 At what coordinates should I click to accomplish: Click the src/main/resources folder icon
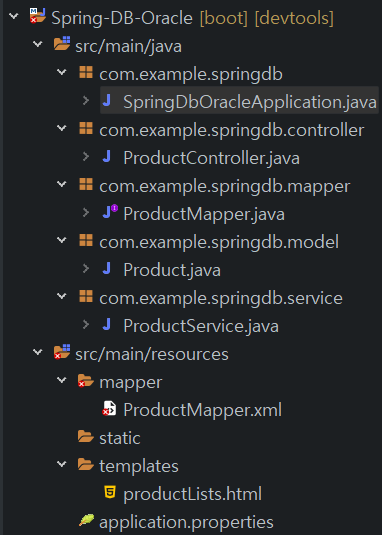pyautogui.click(x=62, y=352)
